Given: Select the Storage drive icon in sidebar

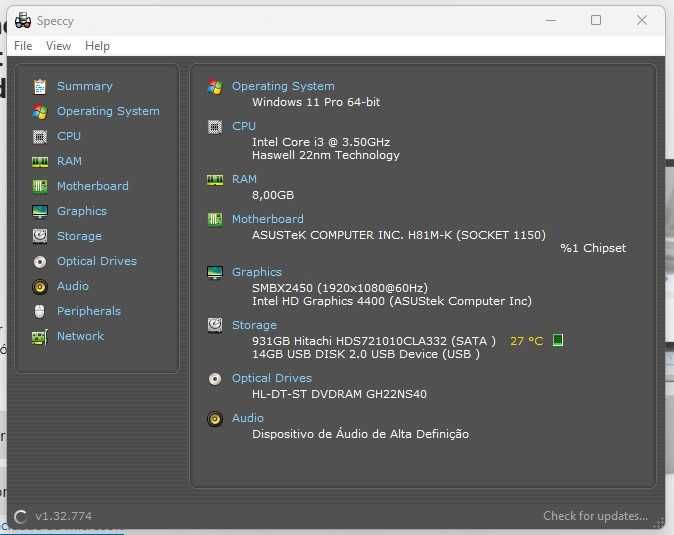Looking at the screenshot, I should (x=40, y=236).
